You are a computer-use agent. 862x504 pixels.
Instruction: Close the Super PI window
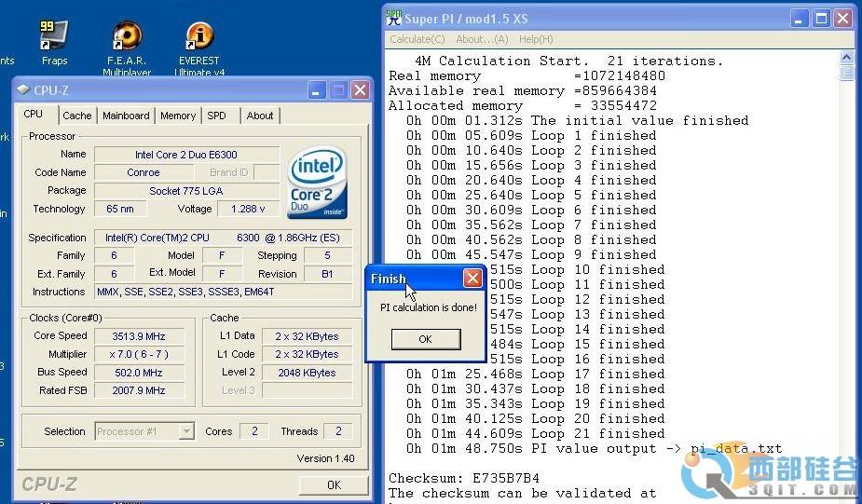pos(842,19)
